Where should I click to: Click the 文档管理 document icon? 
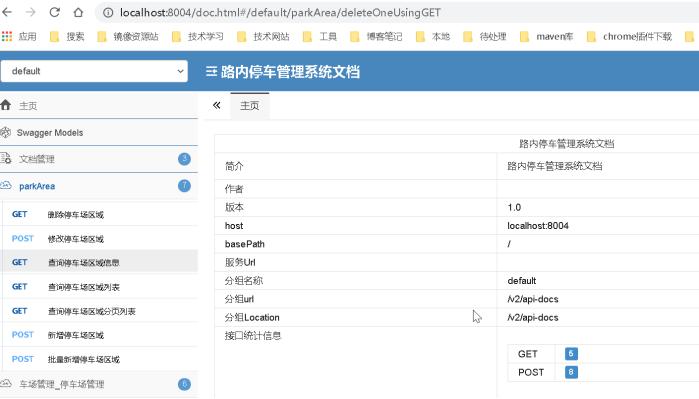coord(6,158)
